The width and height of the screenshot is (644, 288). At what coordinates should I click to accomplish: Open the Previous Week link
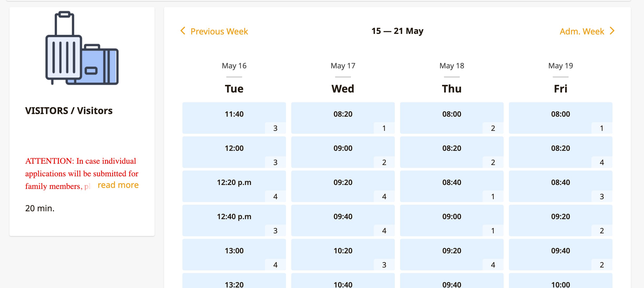pos(219,31)
